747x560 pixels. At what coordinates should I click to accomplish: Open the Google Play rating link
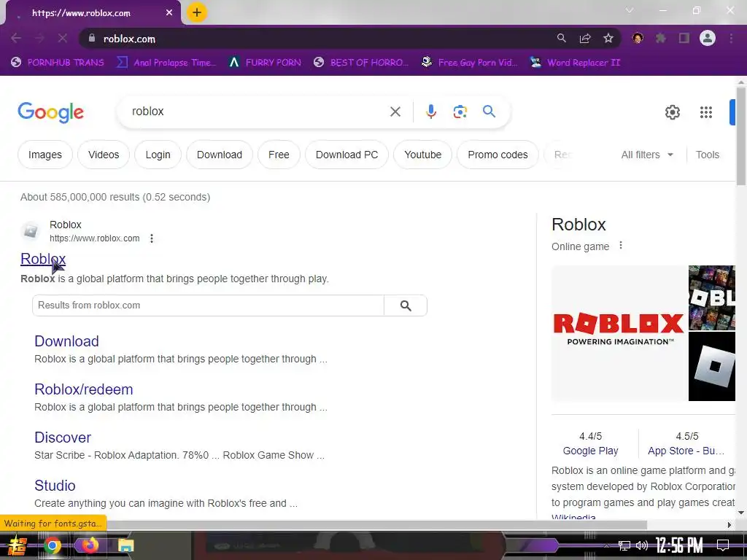tap(590, 451)
